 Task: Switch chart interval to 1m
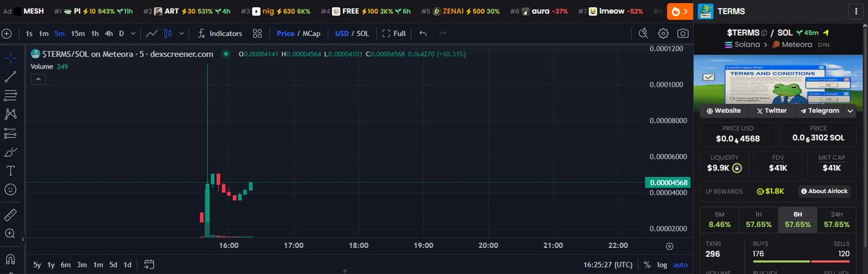click(44, 33)
